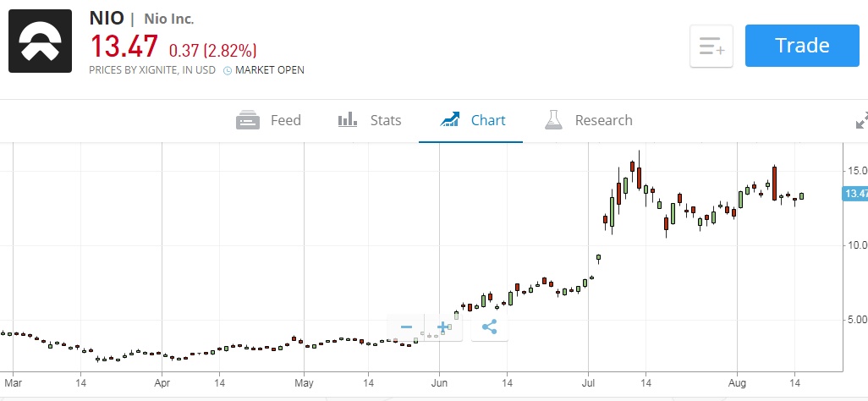Viewport: 868px width, 401px height.
Task: Click the 15.00 price axis label
Action: click(x=854, y=171)
